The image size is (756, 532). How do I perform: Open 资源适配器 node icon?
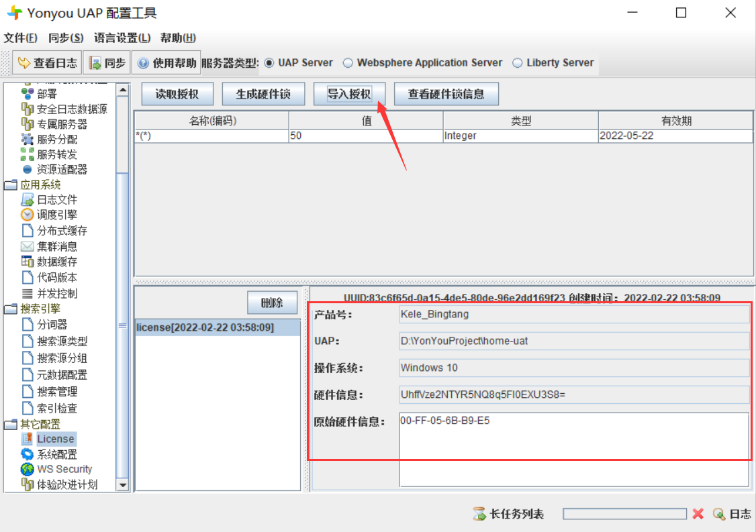[x=28, y=169]
